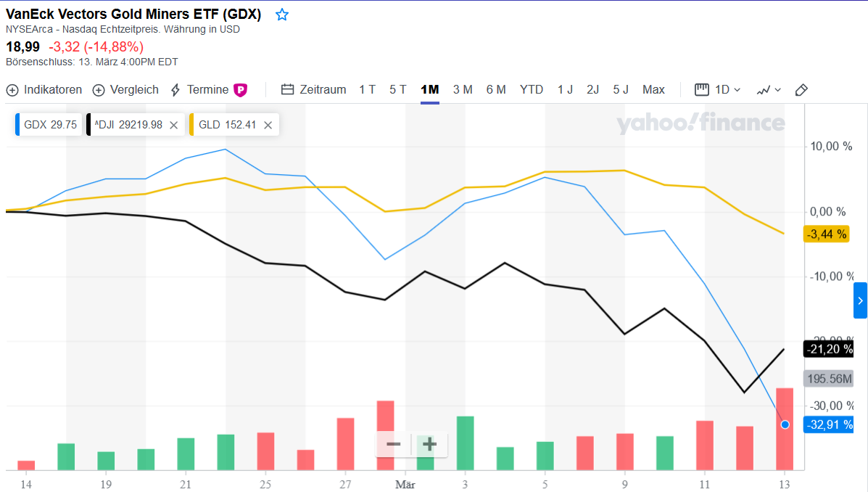
Task: Expand the 1D interval dropdown
Action: (x=727, y=90)
